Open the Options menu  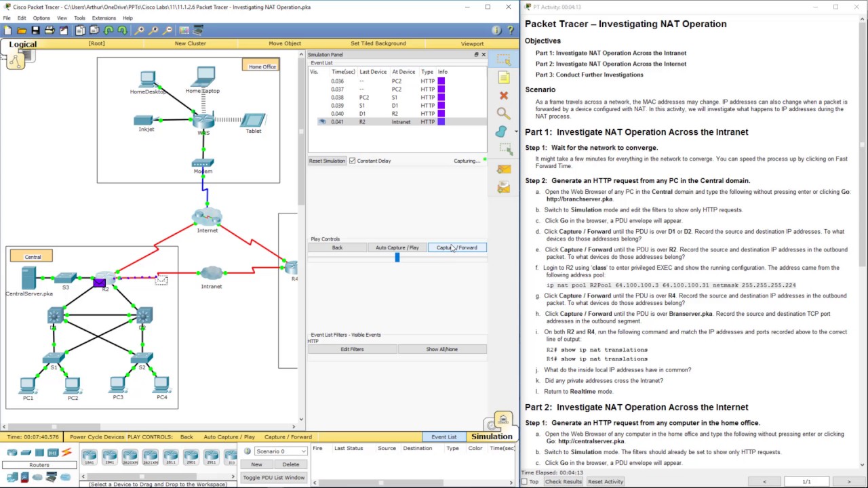point(41,18)
